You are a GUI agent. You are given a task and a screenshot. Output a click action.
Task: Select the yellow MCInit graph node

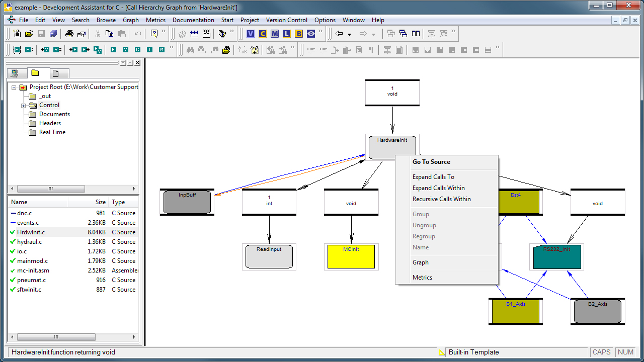tap(351, 256)
